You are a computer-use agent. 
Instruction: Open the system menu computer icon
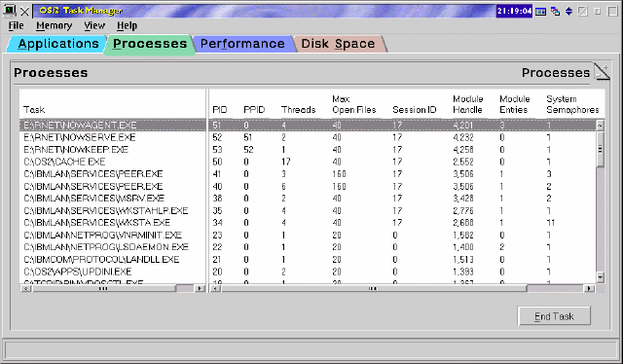(10, 11)
